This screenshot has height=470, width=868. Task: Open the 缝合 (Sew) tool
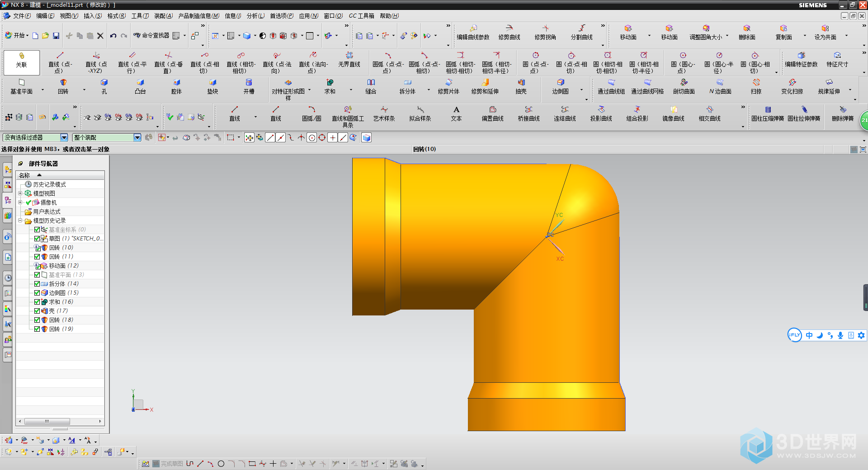[371, 86]
